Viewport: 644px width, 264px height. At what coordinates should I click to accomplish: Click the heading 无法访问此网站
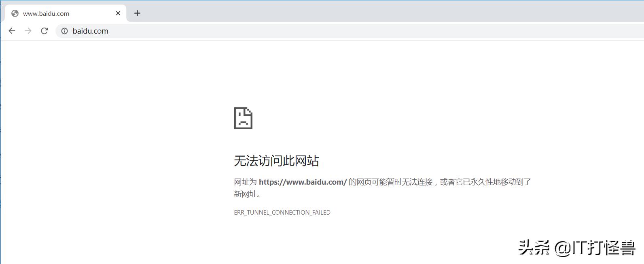coord(276,161)
